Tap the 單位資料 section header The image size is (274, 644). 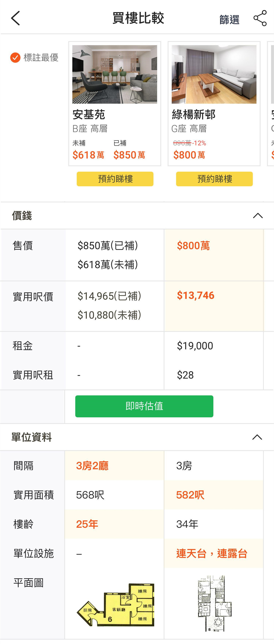click(x=31, y=437)
